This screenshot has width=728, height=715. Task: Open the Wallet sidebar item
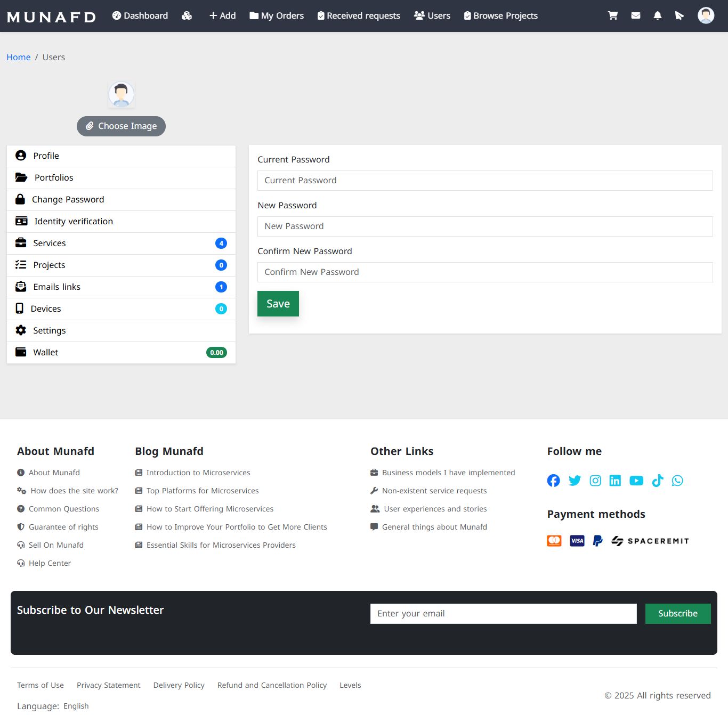121,352
